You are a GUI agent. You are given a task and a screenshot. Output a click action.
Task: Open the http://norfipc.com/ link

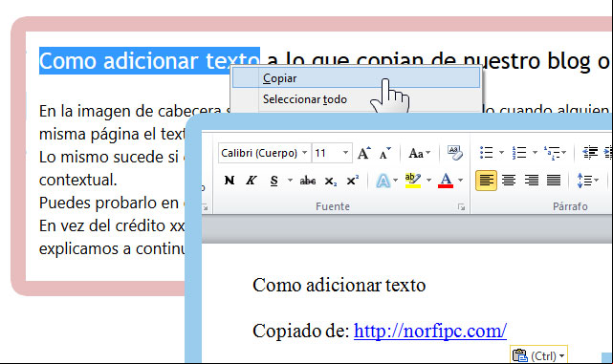click(430, 331)
